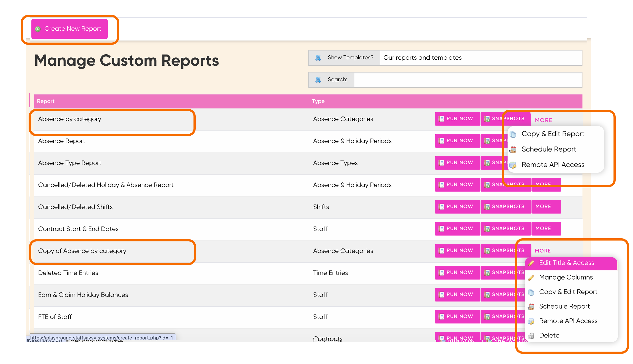Click the pin icon beside Show Templates

point(318,58)
